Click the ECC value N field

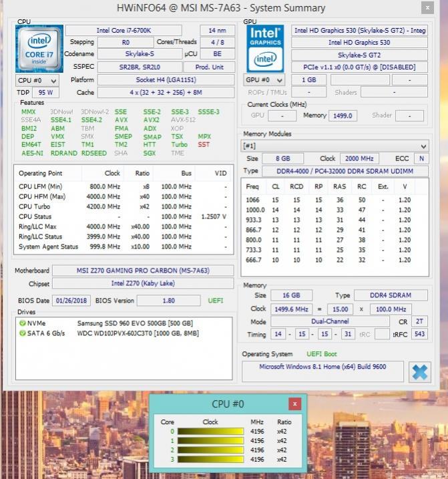421,159
